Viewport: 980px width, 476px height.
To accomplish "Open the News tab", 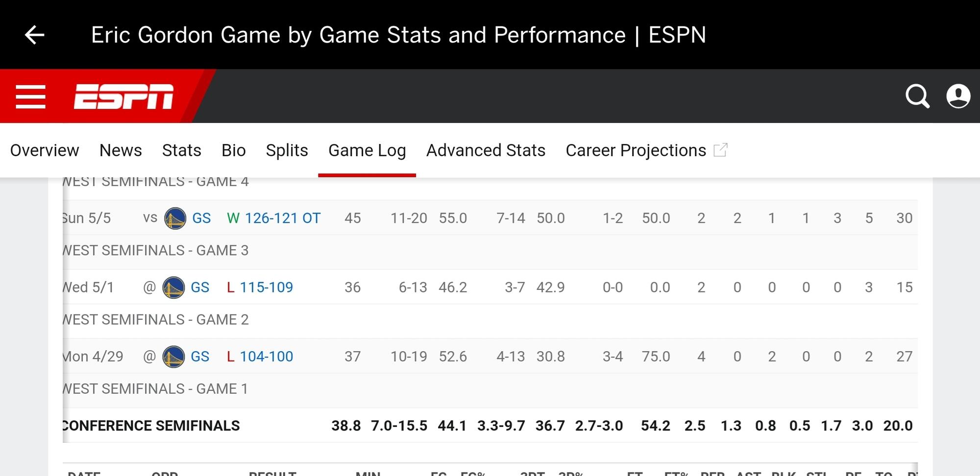I will pyautogui.click(x=121, y=150).
